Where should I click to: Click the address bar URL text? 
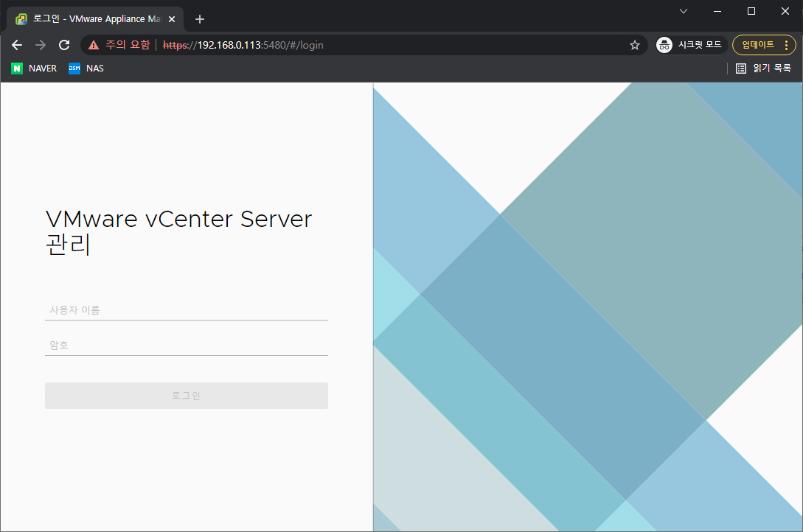point(243,45)
